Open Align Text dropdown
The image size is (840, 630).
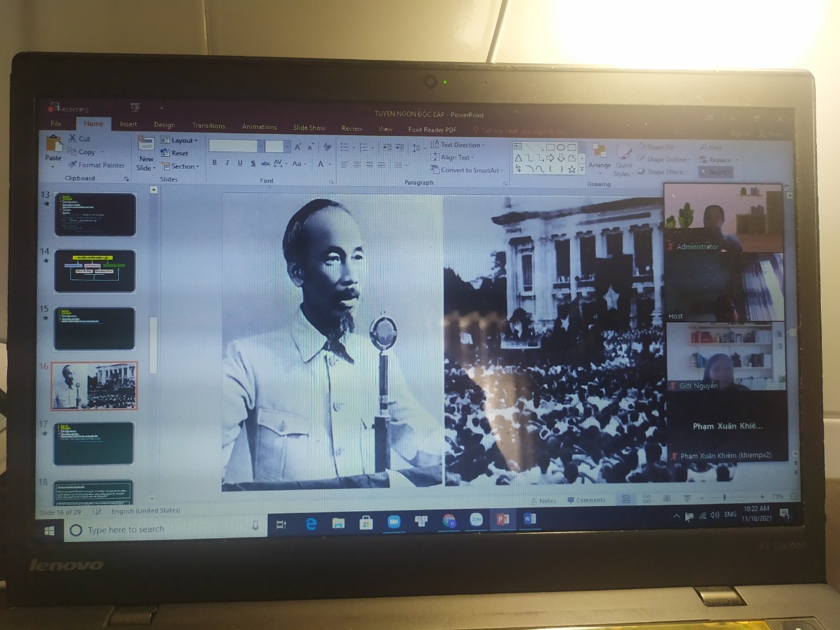(x=452, y=157)
